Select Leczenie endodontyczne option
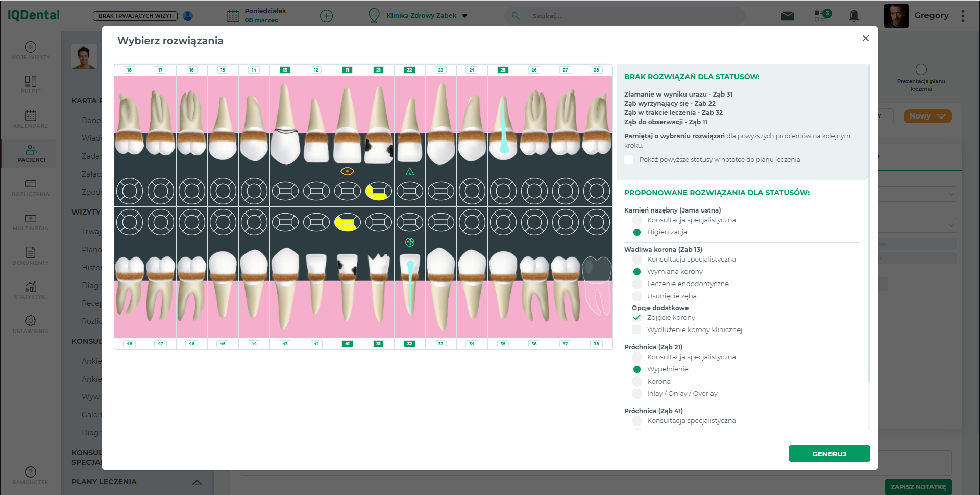 [637, 284]
